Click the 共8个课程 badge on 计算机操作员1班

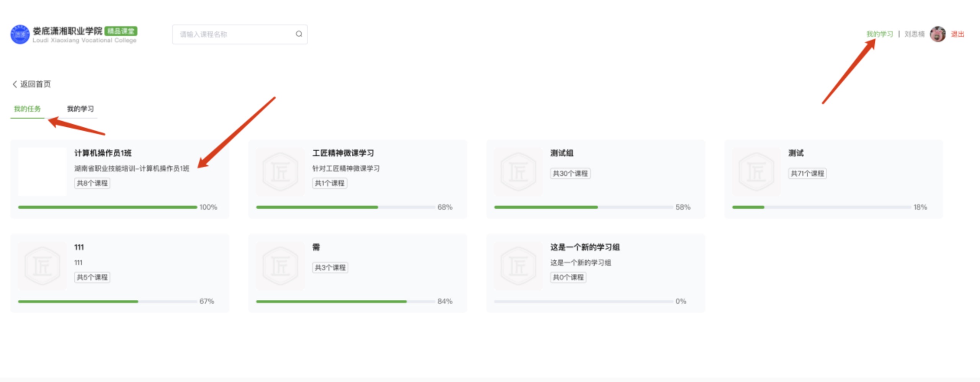91,183
